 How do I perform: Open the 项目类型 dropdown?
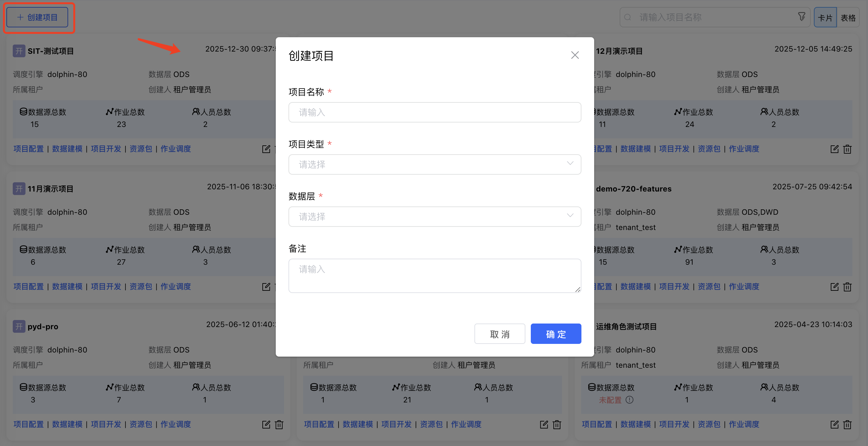click(x=434, y=164)
